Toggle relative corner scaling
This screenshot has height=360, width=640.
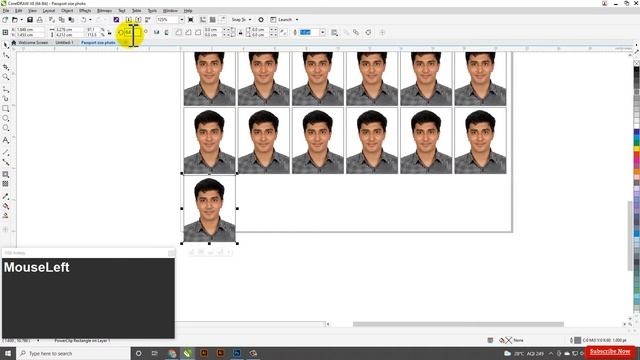coord(284,32)
